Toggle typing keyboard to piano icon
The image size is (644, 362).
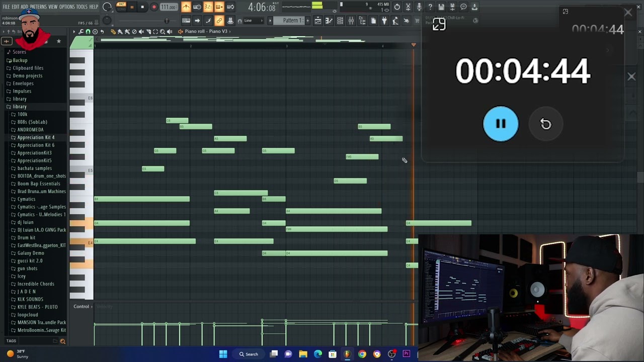[x=186, y=21]
